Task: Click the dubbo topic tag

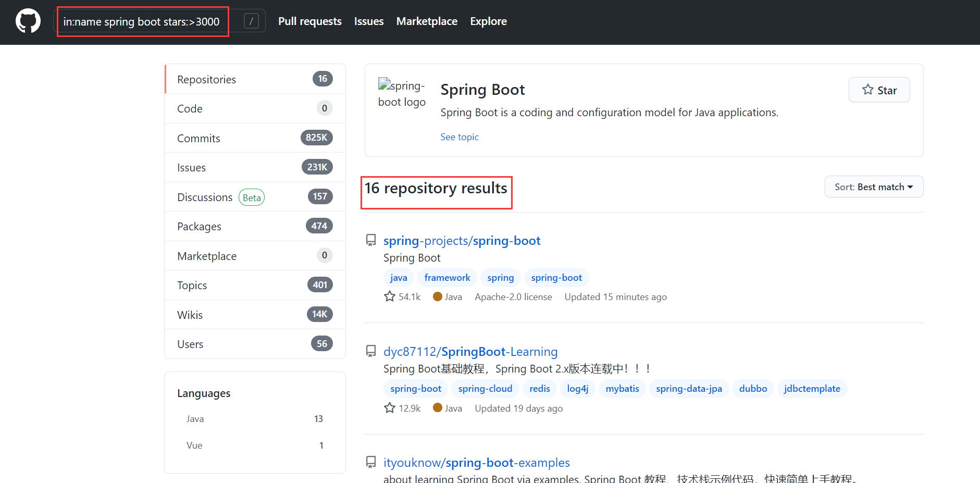Action: pos(753,389)
